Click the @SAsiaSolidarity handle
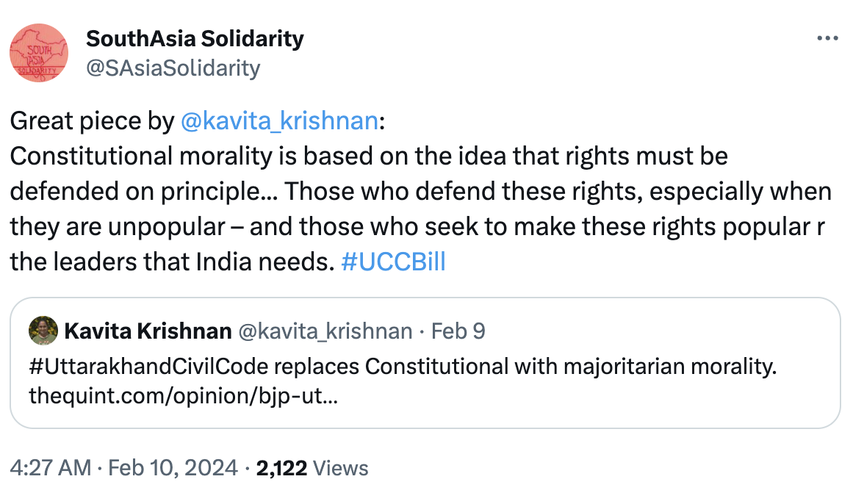The height and width of the screenshot is (504, 864). 173,68
